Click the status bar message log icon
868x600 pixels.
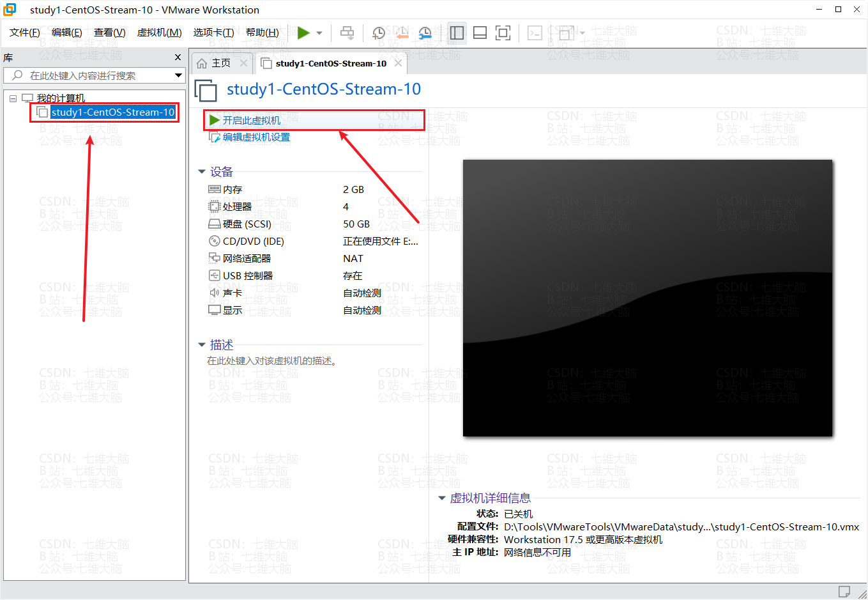click(844, 591)
